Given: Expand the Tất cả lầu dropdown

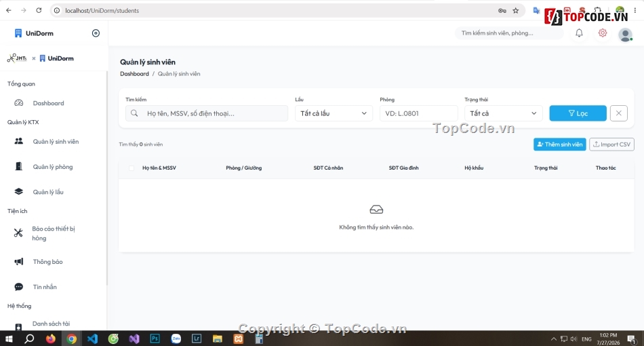Looking at the screenshot, I should tap(334, 113).
